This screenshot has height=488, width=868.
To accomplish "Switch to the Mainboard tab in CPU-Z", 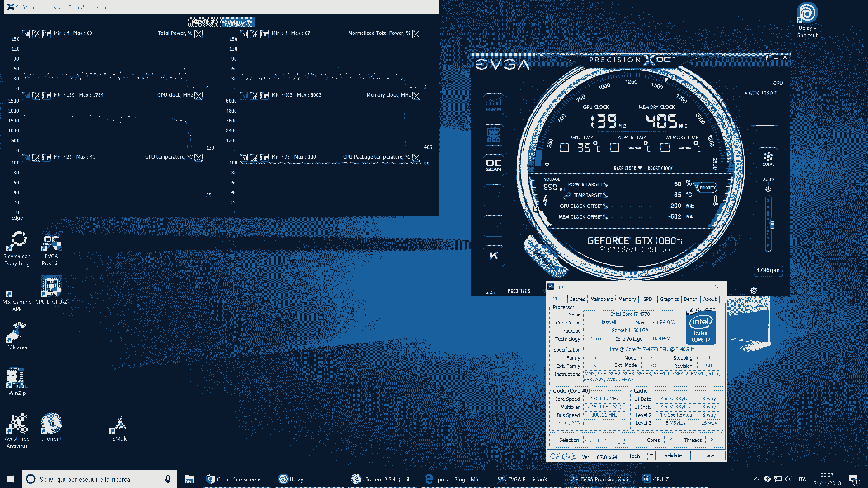I will [601, 299].
